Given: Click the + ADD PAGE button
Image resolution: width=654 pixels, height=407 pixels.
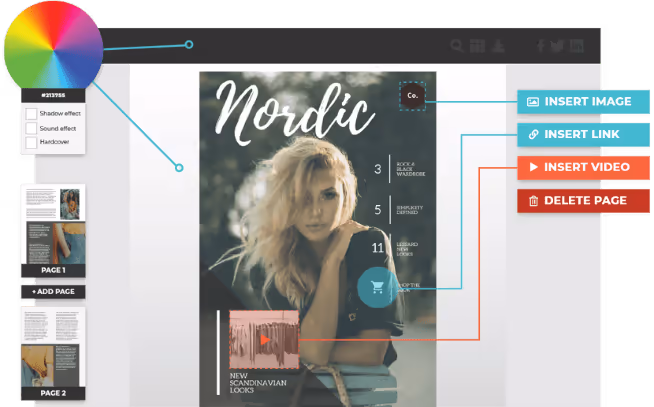Looking at the screenshot, I should (x=53, y=291).
